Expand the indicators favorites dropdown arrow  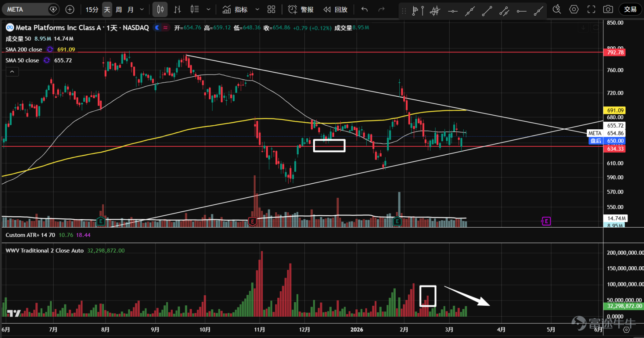pyautogui.click(x=258, y=9)
